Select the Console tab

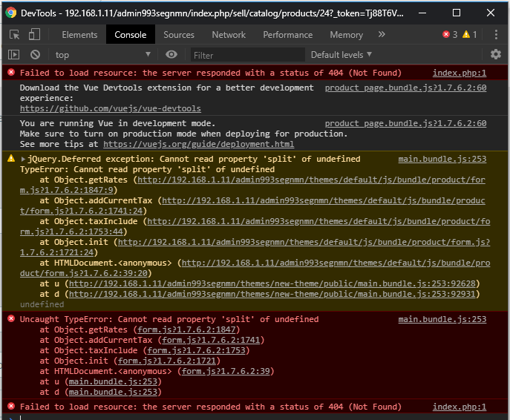(131, 35)
